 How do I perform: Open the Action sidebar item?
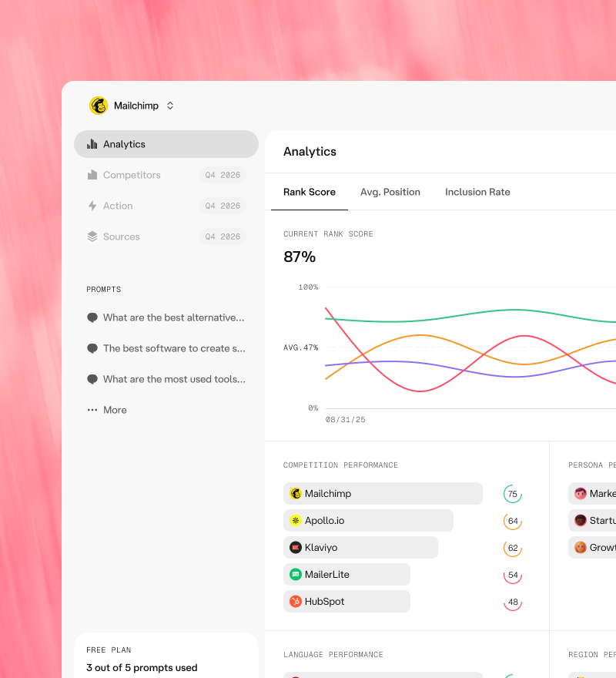click(x=166, y=206)
